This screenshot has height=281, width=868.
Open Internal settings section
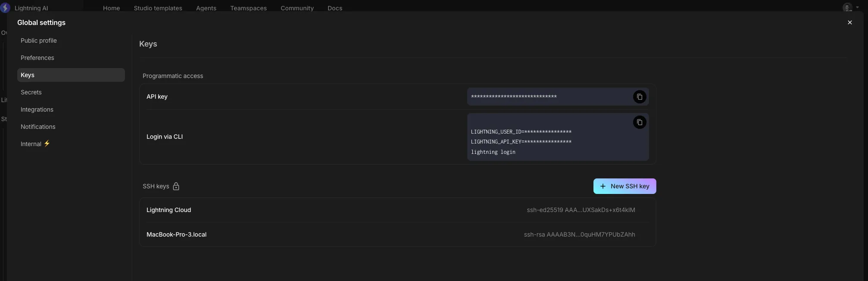[x=71, y=144]
